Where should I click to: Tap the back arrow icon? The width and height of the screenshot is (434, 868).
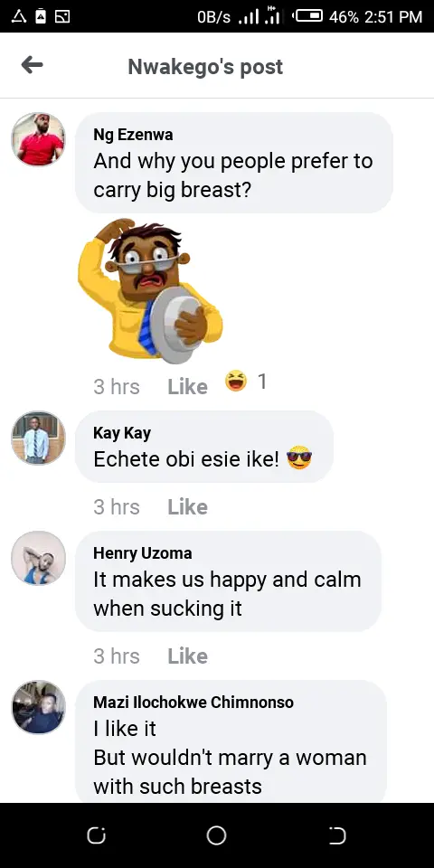point(33,65)
